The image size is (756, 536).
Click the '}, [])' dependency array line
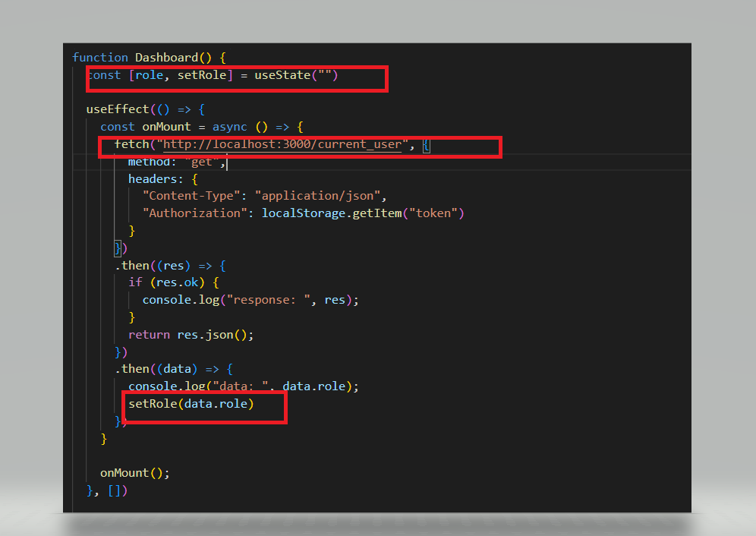pyautogui.click(x=107, y=490)
